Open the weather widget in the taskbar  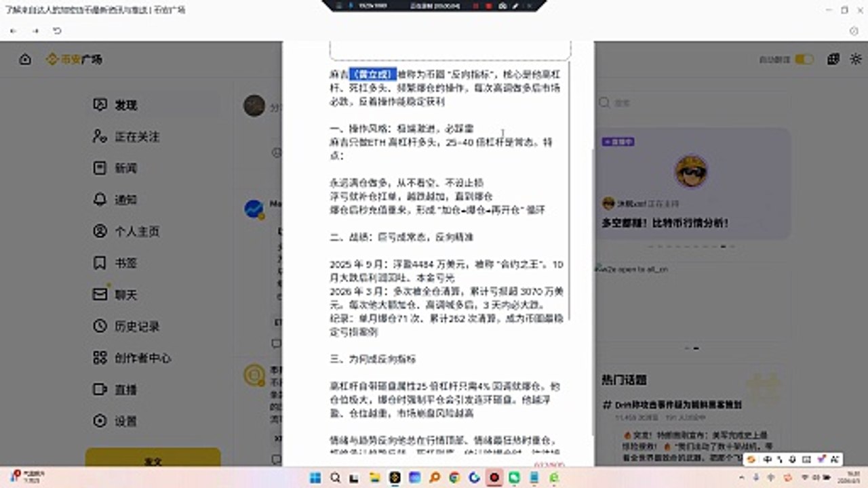click(28, 476)
